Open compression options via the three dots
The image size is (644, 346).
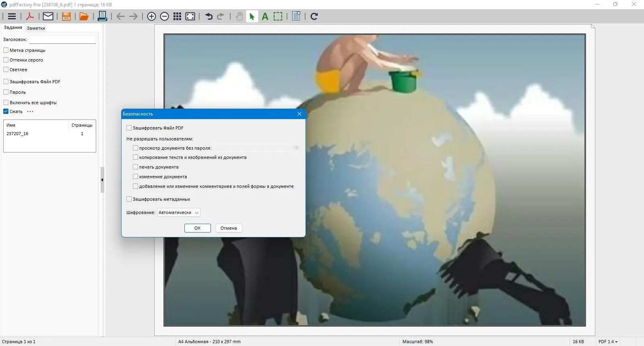coord(30,111)
